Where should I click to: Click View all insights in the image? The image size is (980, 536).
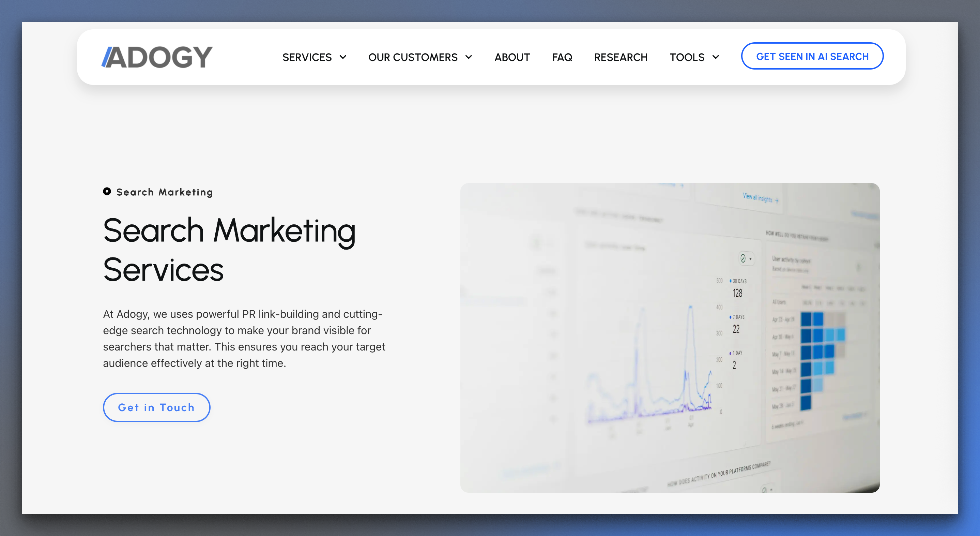[758, 197]
